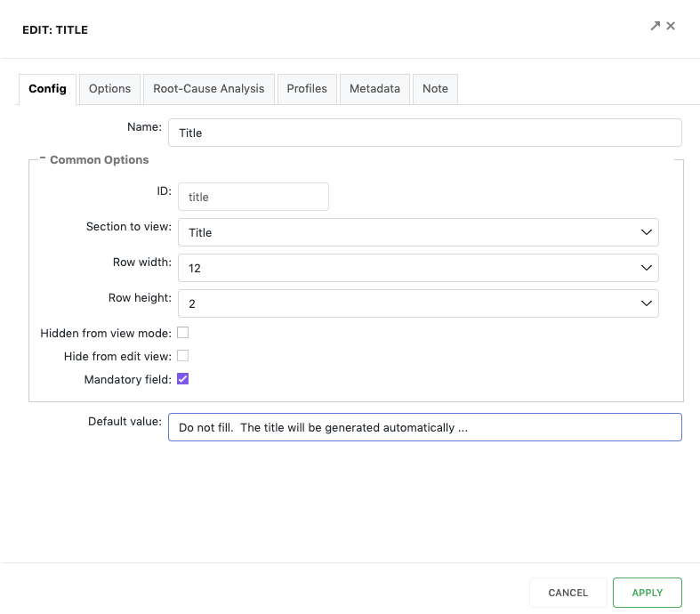Click the Default value label
This screenshot has width=700, height=614.
pos(125,422)
